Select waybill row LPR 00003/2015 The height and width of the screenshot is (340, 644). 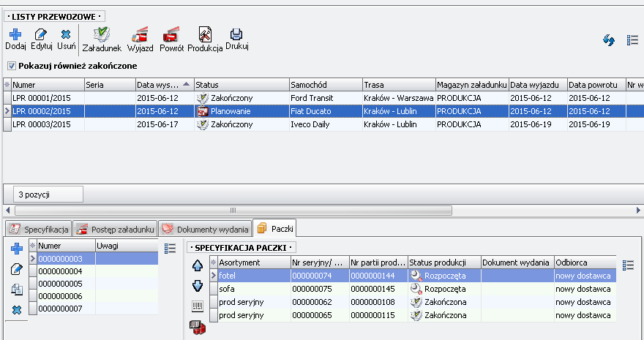pyautogui.click(x=44, y=124)
